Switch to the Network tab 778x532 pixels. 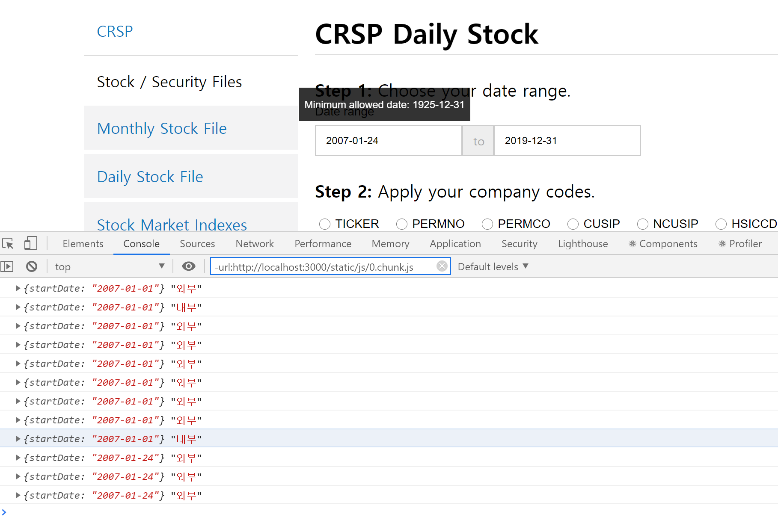(x=255, y=244)
